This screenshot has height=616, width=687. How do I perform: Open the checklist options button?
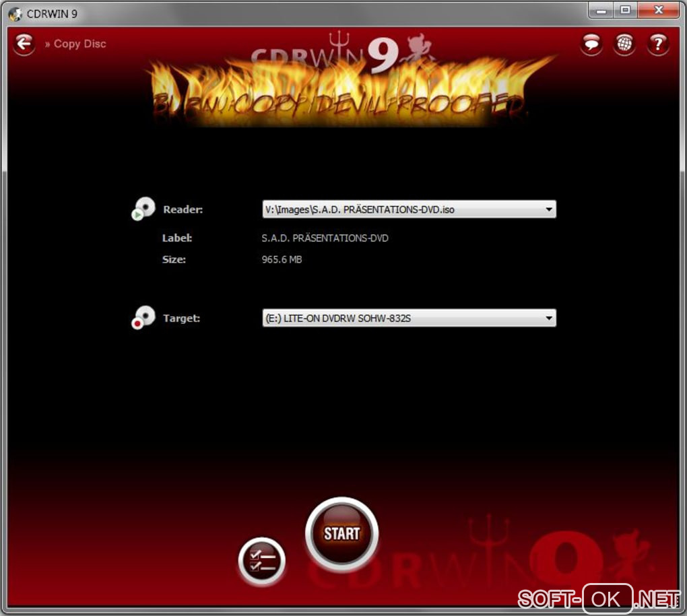pyautogui.click(x=261, y=561)
